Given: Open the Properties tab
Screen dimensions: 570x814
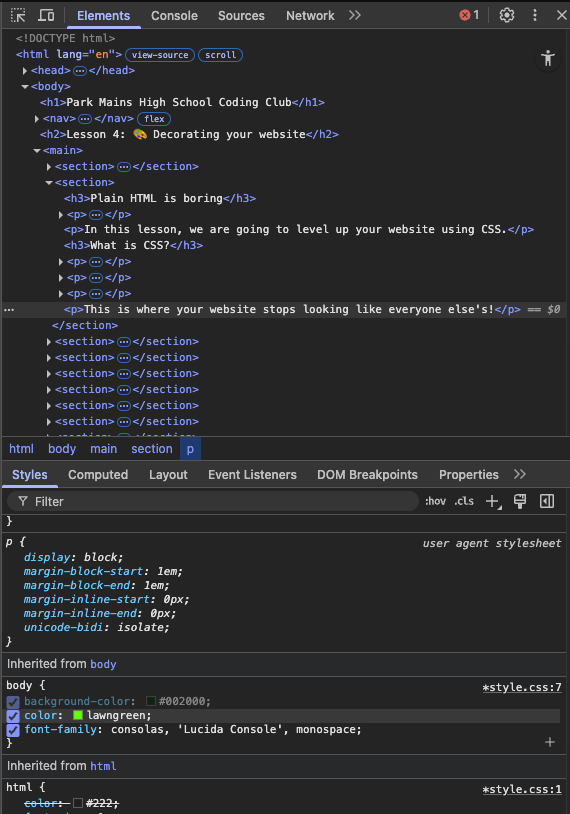Looking at the screenshot, I should pyautogui.click(x=469, y=474).
